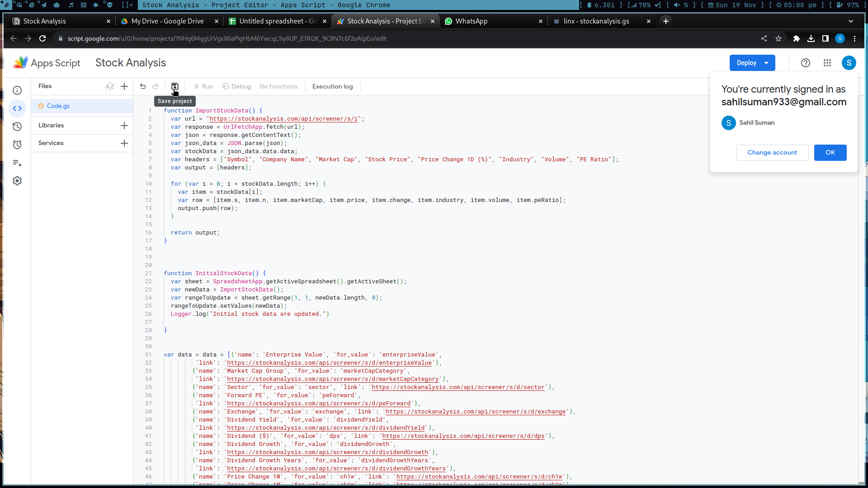This screenshot has height=488, width=868.
Task: Open the marketCapCategory API link on line 34
Action: tap(333, 379)
